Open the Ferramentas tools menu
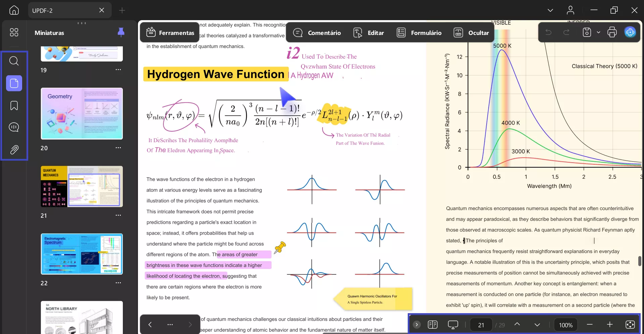The image size is (644, 334). [x=170, y=33]
